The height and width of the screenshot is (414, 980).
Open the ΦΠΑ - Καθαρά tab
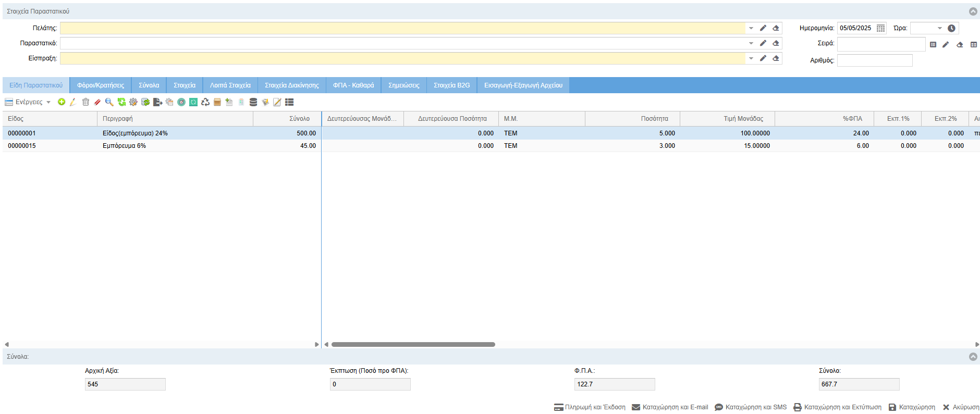[353, 85]
